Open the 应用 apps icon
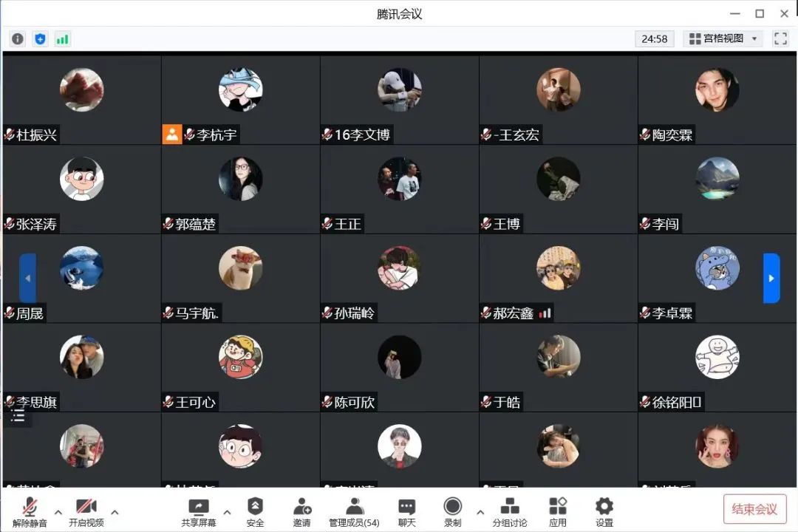 558,512
